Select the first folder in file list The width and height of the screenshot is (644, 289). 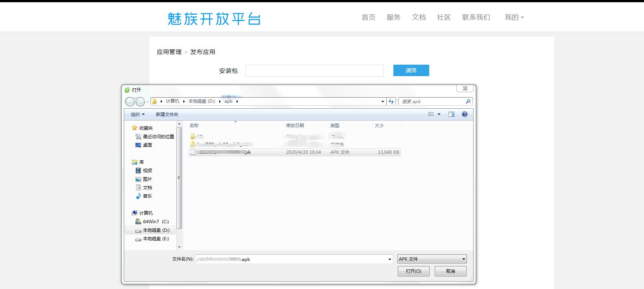pyautogui.click(x=295, y=136)
